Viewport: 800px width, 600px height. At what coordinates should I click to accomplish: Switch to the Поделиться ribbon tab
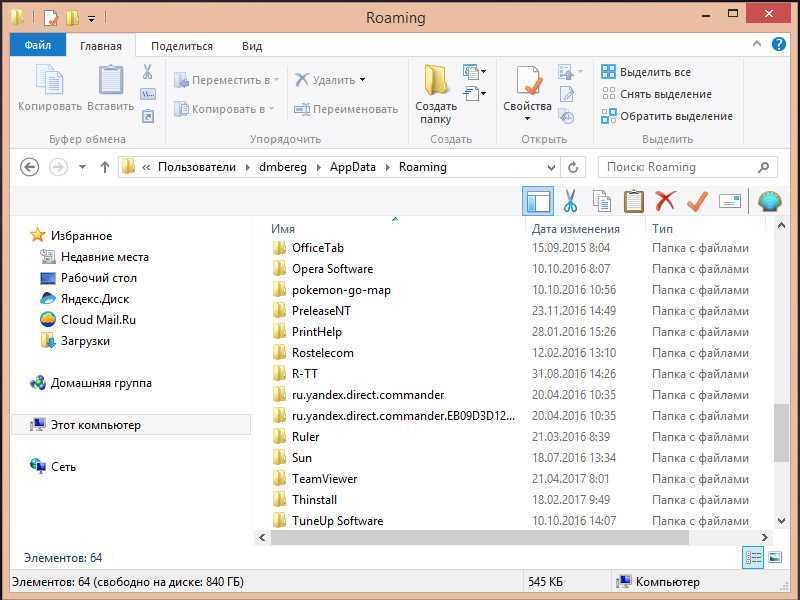pos(182,46)
